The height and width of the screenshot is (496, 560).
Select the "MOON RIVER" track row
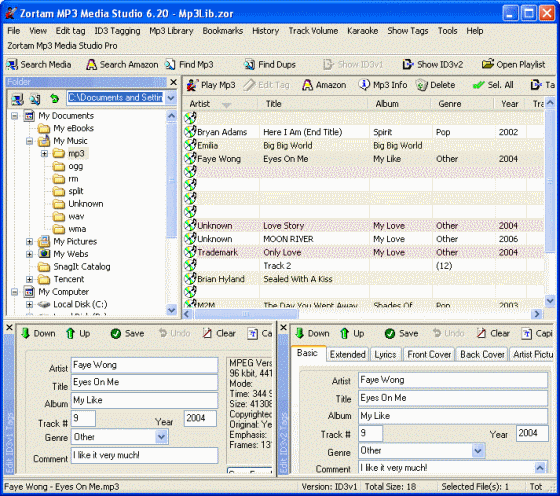364,239
